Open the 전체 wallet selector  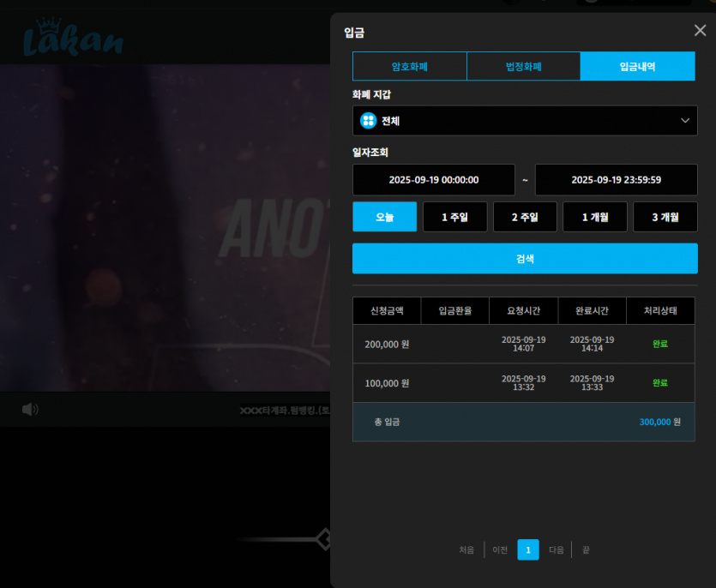[525, 121]
